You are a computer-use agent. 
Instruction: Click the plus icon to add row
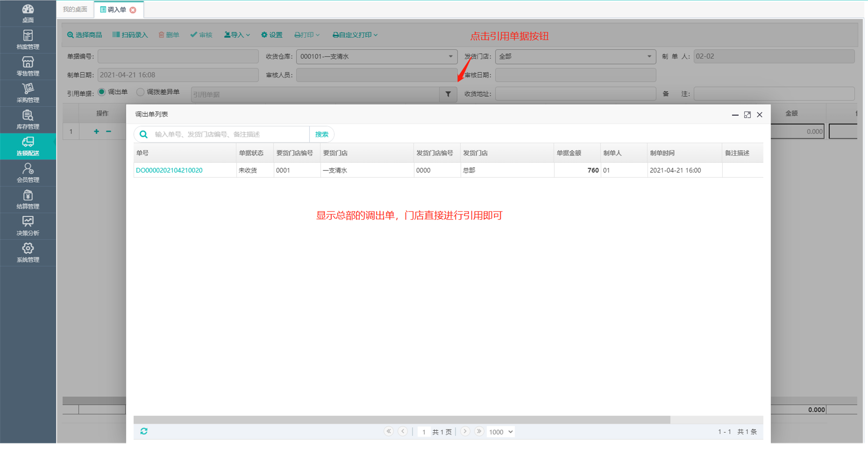(96, 132)
